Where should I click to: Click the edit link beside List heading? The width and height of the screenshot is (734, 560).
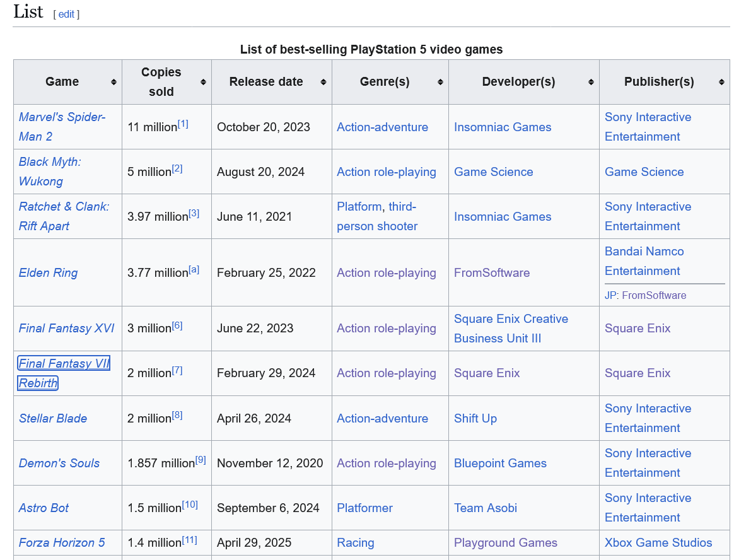(x=66, y=14)
